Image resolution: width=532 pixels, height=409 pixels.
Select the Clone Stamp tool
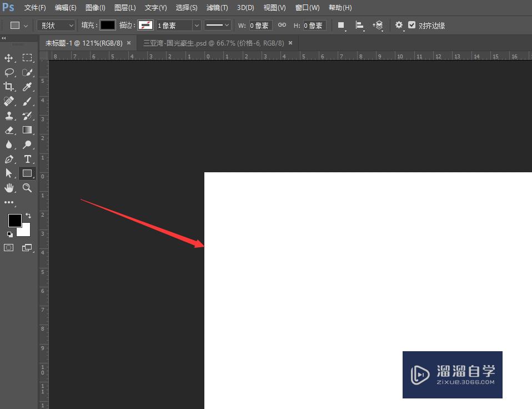point(9,116)
